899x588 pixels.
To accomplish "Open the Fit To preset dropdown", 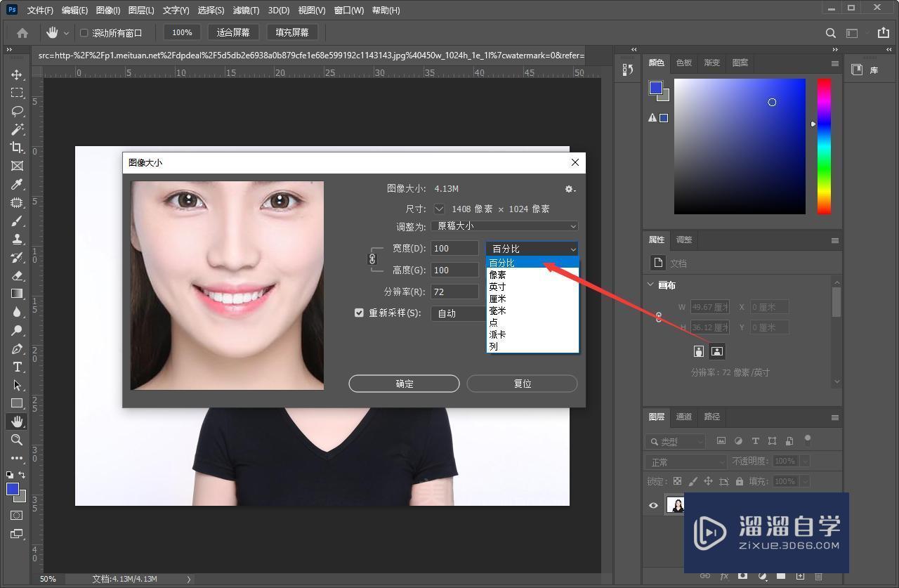I will (504, 226).
